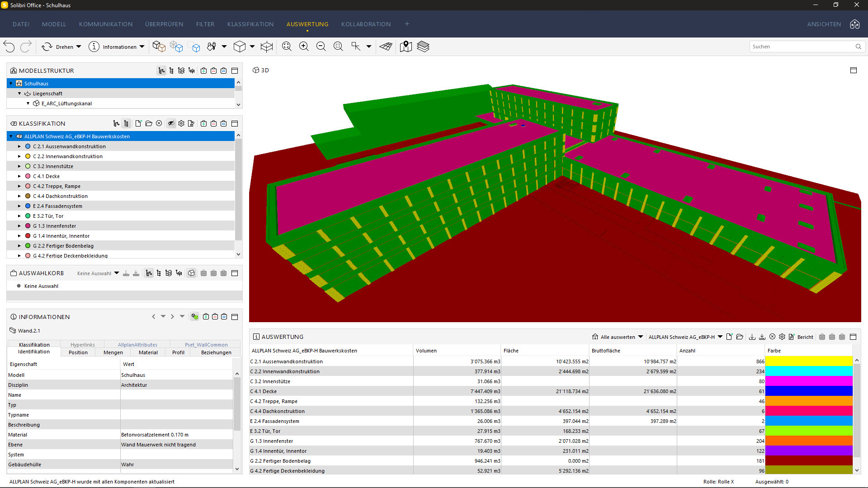Activate the zoom to selection window tool
This screenshot has width=868, height=488.
click(338, 47)
